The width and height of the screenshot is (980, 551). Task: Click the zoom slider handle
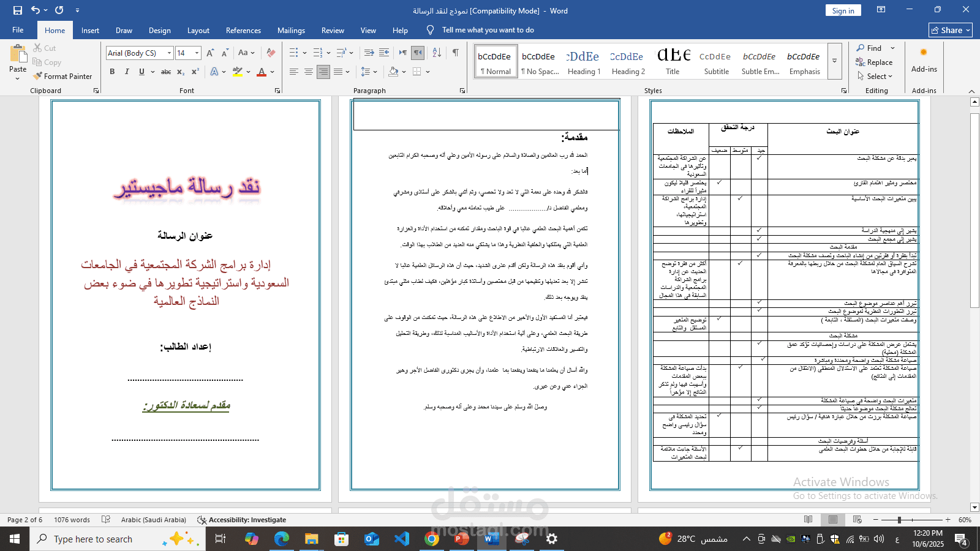[899, 520]
